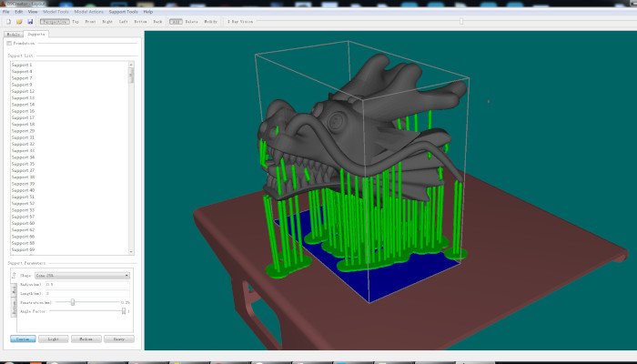Switch to Bottom view
This screenshot has width=637, height=364.
[x=140, y=22]
